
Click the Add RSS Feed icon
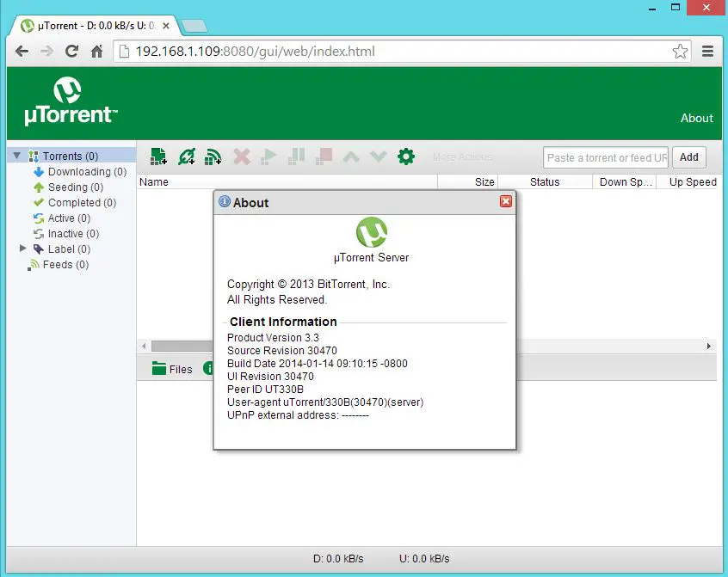click(213, 157)
